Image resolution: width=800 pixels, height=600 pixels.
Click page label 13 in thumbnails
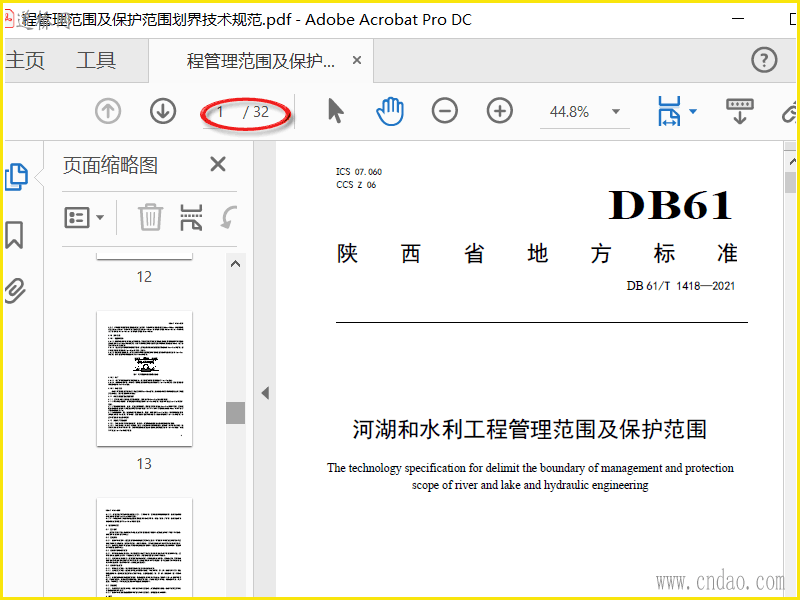(x=144, y=463)
